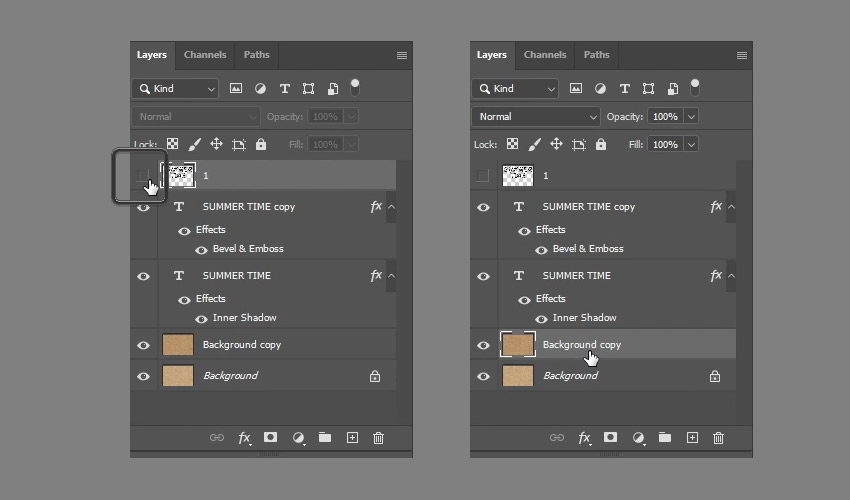Select Layers tab in left panel
The width and height of the screenshot is (850, 500).
152,55
